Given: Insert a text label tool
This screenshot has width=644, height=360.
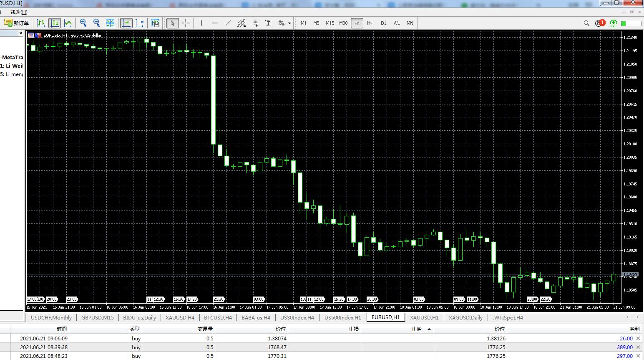Looking at the screenshot, I should [x=268, y=23].
